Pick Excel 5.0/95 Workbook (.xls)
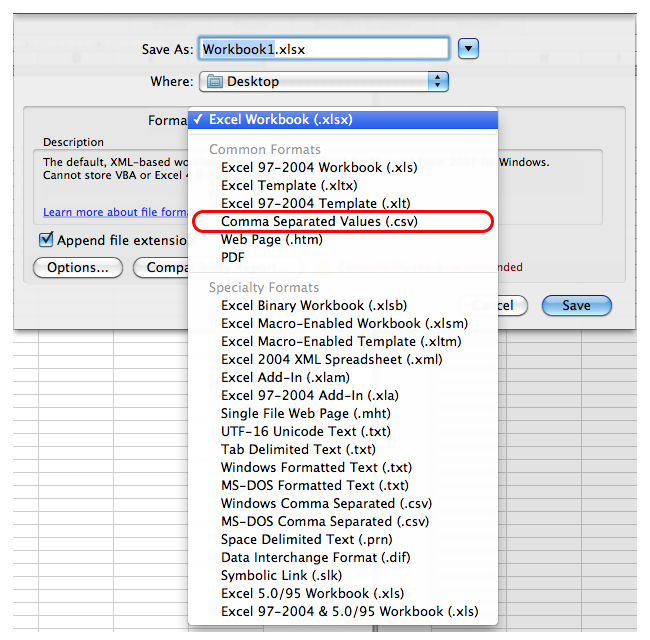650x640 pixels. [x=343, y=594]
